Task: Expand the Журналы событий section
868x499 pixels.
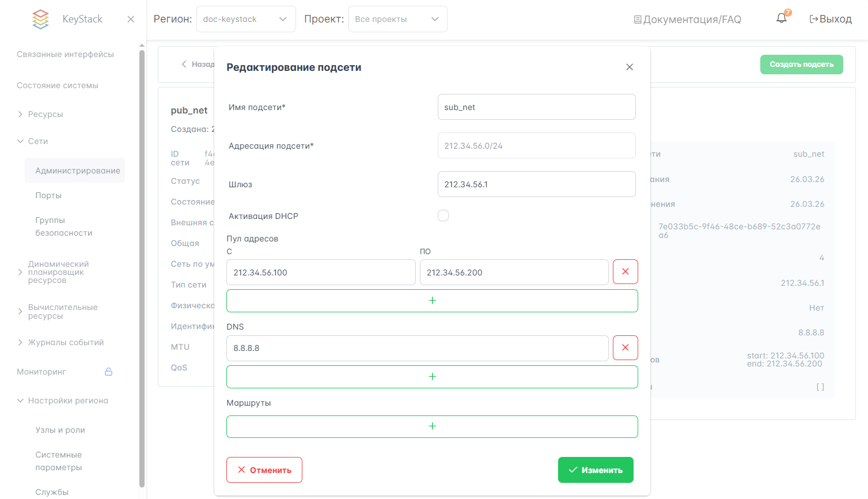Action: pyautogui.click(x=66, y=342)
